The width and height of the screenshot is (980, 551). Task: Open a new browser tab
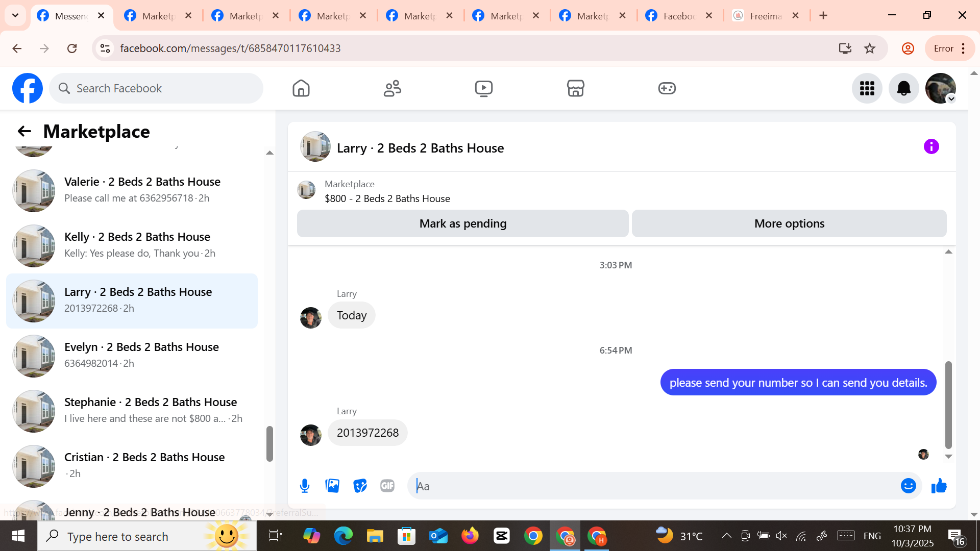click(823, 16)
